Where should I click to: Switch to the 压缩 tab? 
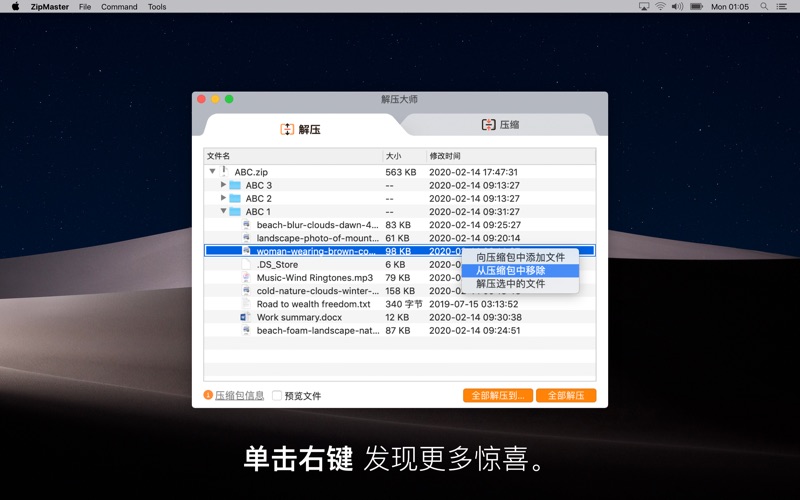tap(500, 124)
